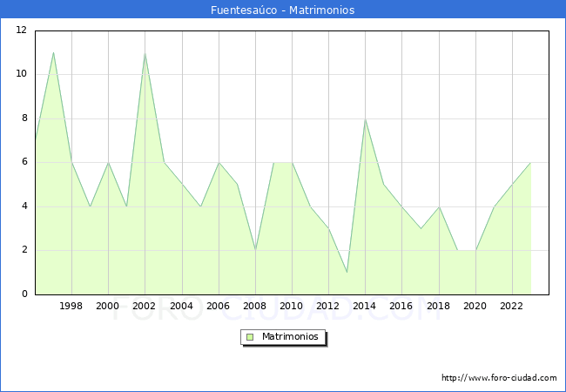Click the x-axis label 2004
Screen dimensions: 566x392
point(182,306)
